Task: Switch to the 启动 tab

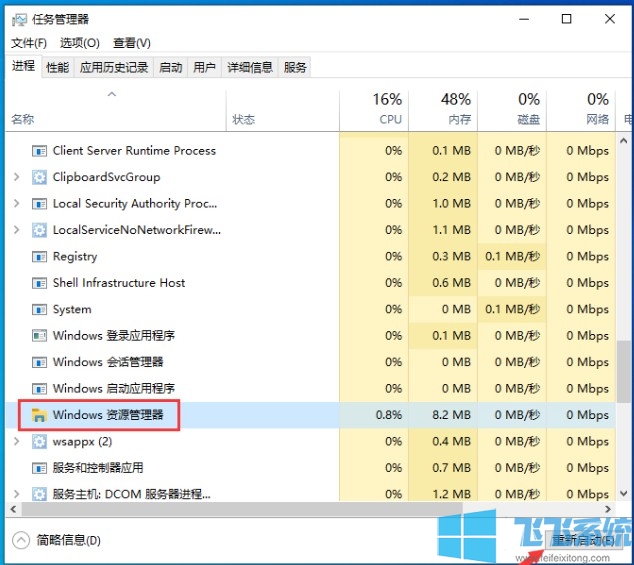Action: [171, 67]
